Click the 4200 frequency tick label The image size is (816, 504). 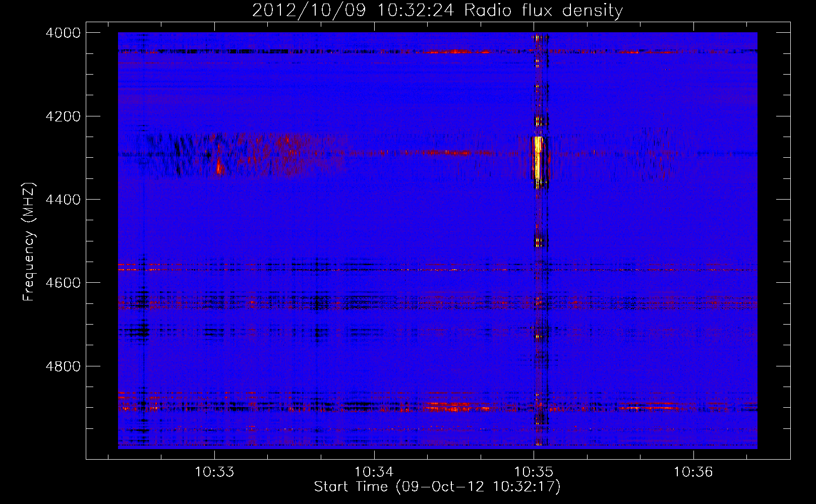[x=63, y=116]
